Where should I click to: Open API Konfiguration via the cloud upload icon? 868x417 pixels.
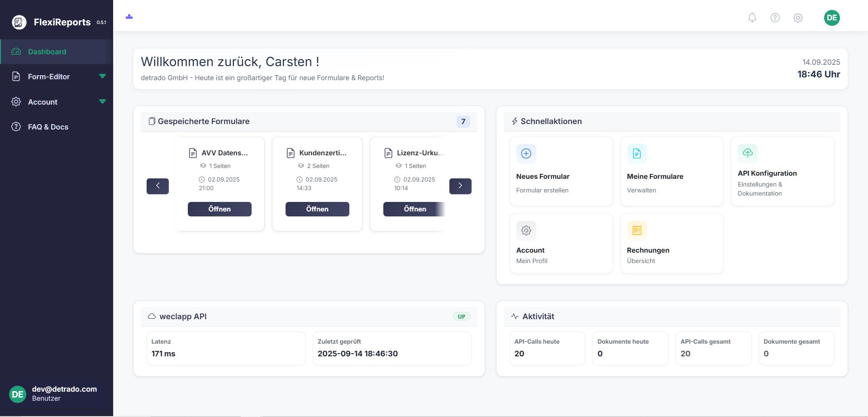748,153
